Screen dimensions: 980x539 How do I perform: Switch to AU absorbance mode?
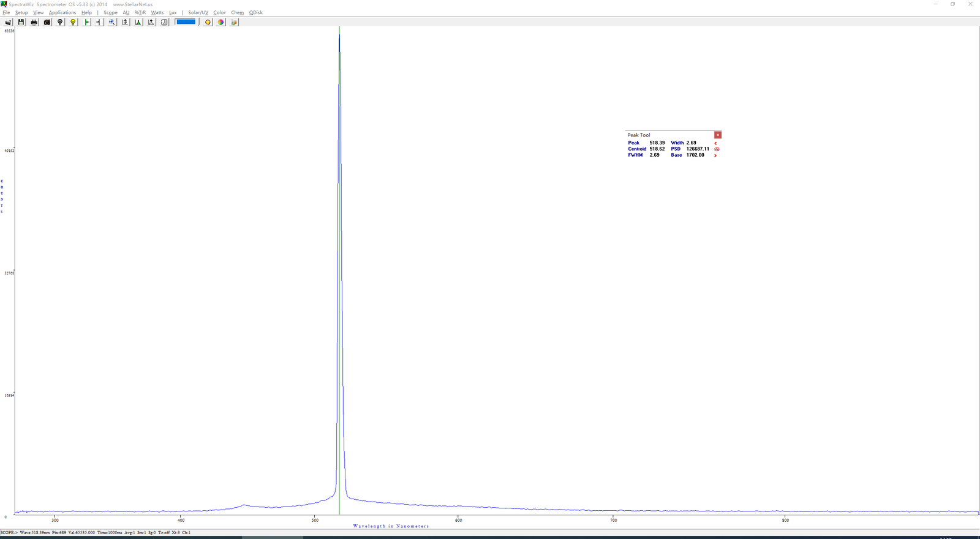coord(126,12)
